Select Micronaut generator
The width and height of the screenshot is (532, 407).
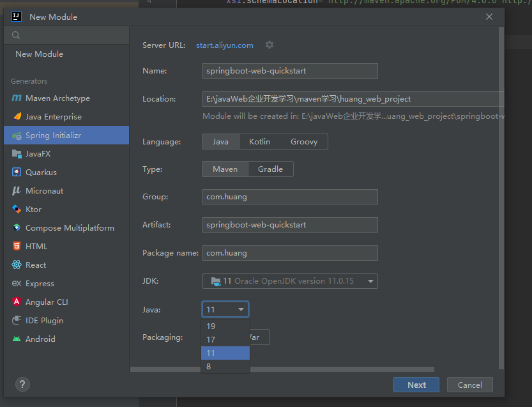[66, 191]
